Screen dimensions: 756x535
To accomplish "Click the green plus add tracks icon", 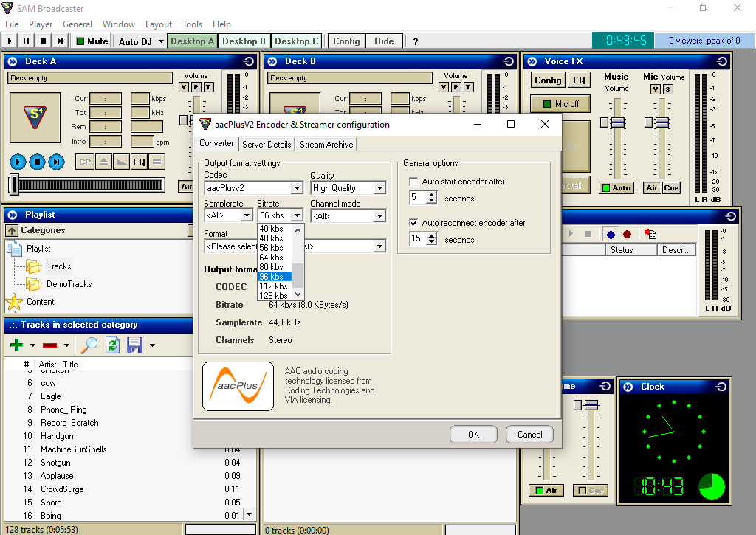I will point(16,345).
